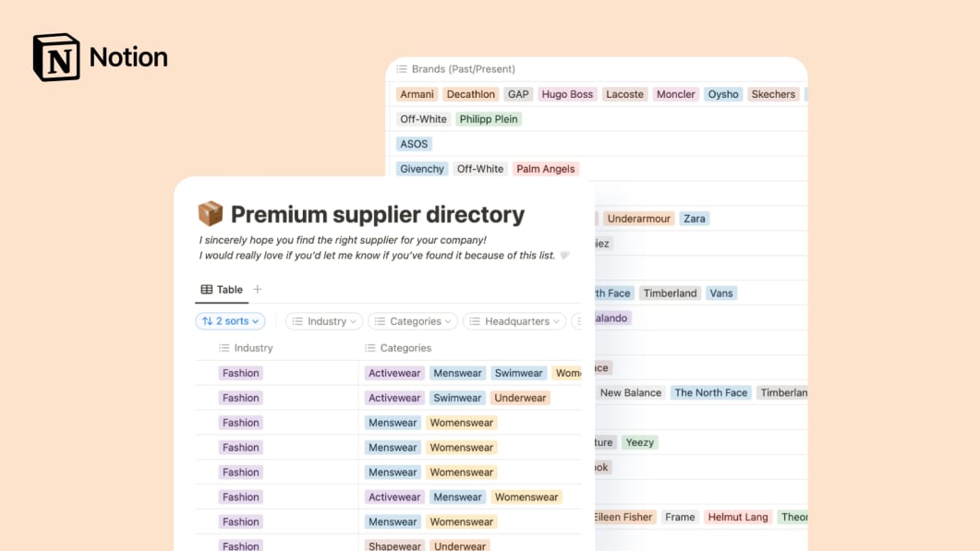The image size is (980, 551).
Task: Click the list icon in the Industry column header
Action: pyautogui.click(x=224, y=348)
